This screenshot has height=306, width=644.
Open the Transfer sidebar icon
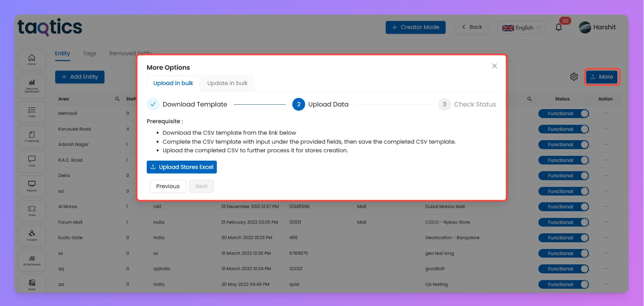(x=32, y=235)
